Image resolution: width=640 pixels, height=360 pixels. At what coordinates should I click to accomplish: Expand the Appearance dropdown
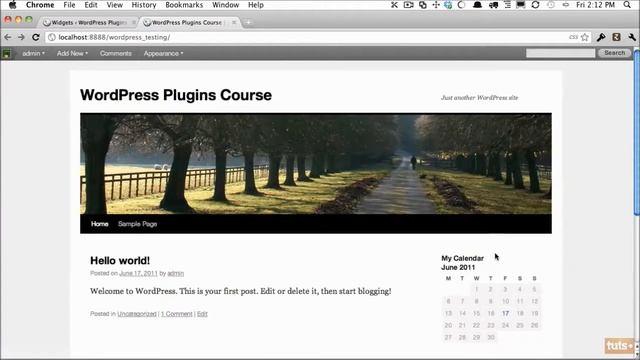click(163, 53)
